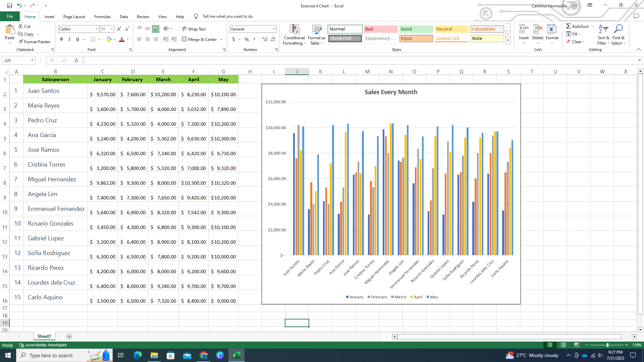Open the Font name Calibri dropdown
Image resolution: width=644 pixels, height=362 pixels.
click(97, 29)
